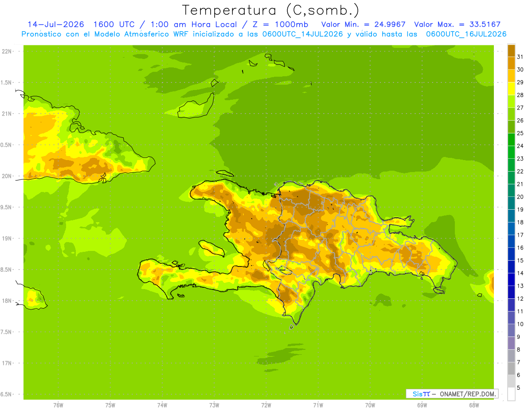Click the '8' value on color legend

(519, 350)
